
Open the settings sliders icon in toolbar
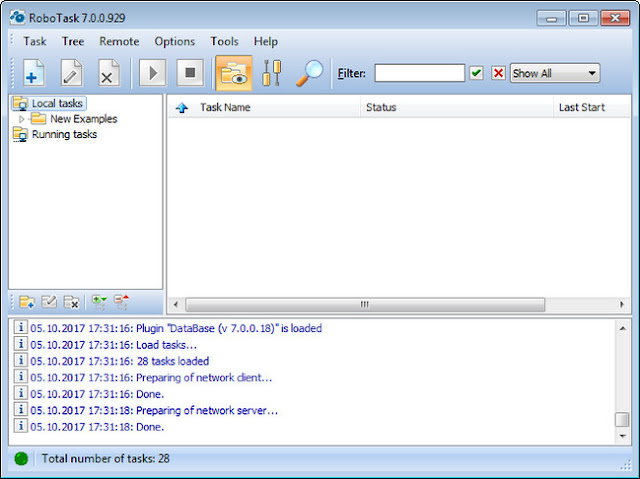(272, 73)
